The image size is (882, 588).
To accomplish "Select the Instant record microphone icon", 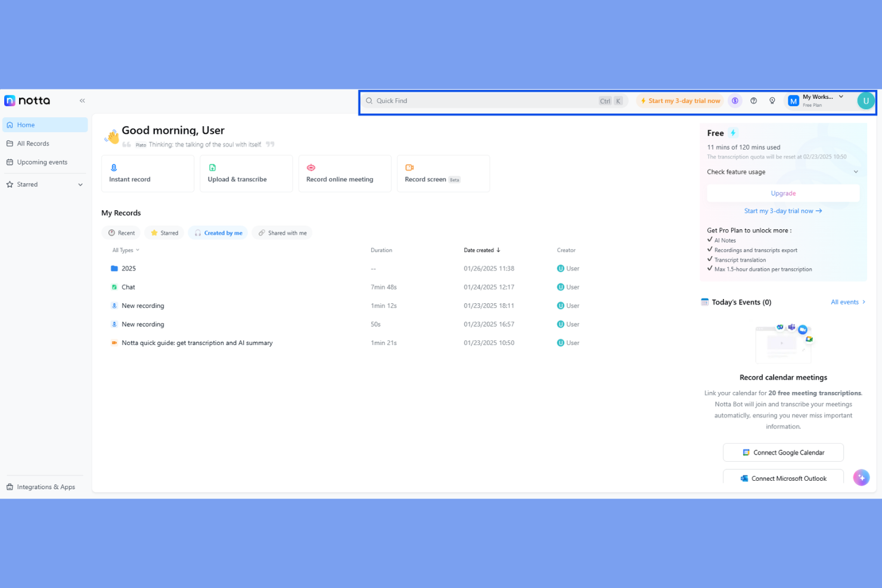I will [x=114, y=167].
